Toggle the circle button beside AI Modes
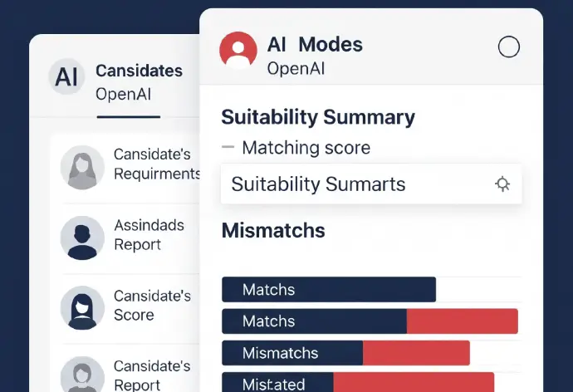 coord(508,47)
